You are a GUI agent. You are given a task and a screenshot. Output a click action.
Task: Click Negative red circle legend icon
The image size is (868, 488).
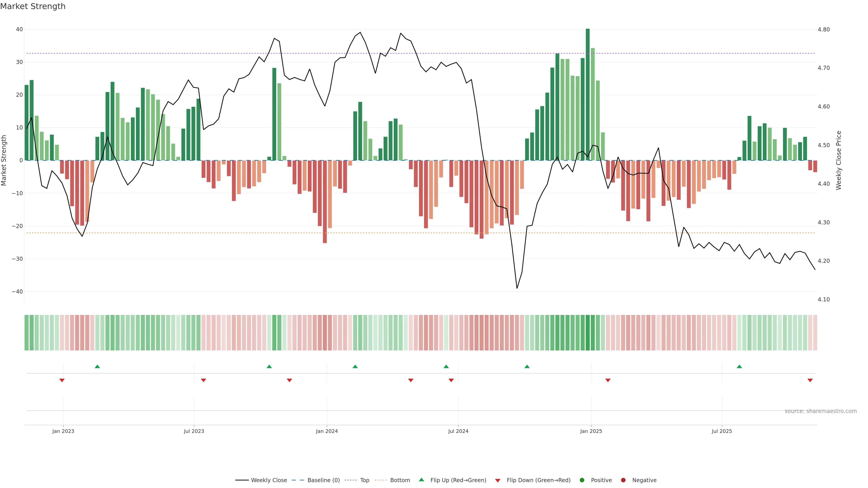(x=623, y=480)
